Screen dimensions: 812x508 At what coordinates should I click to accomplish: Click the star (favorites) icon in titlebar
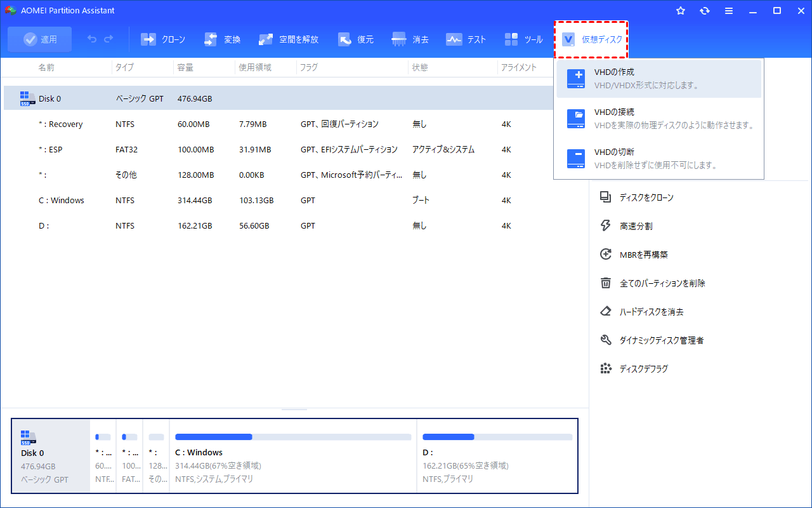tap(680, 10)
